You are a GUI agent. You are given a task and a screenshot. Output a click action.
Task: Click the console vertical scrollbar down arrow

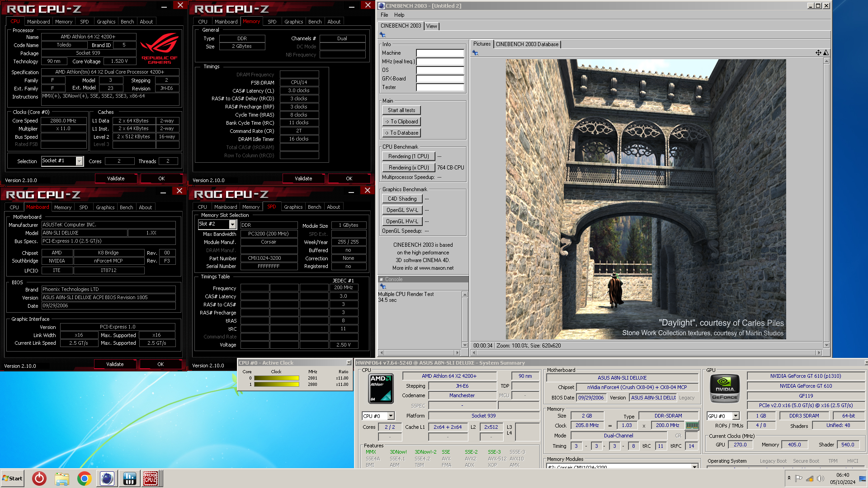pyautogui.click(x=464, y=345)
